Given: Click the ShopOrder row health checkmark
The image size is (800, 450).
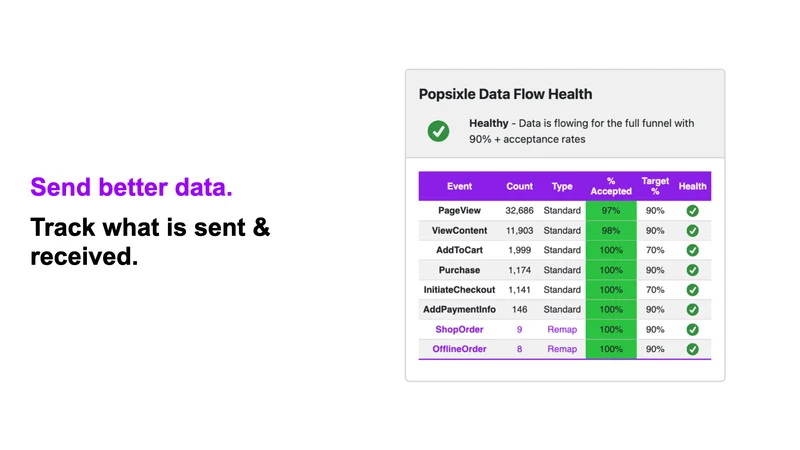Looking at the screenshot, I should click(692, 330).
